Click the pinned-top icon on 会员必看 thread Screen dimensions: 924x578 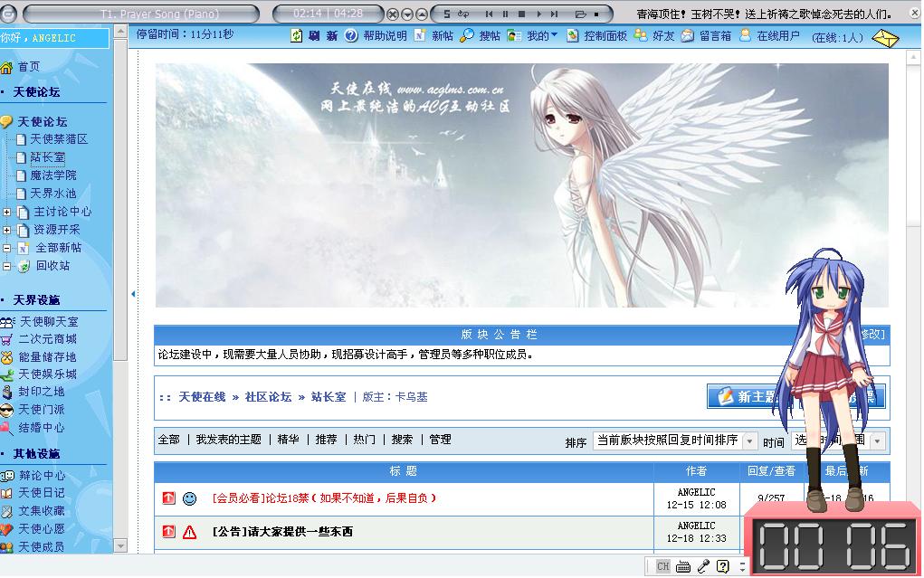tap(168, 497)
